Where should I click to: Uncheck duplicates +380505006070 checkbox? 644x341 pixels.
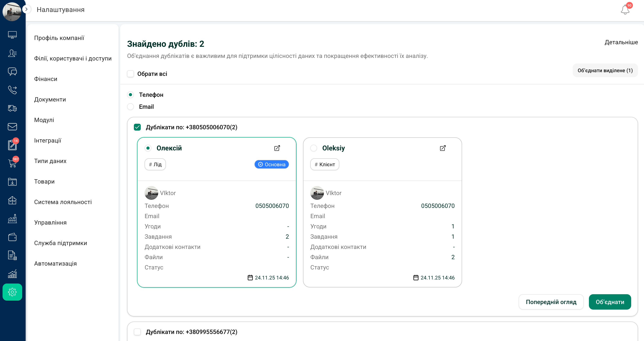(x=137, y=127)
